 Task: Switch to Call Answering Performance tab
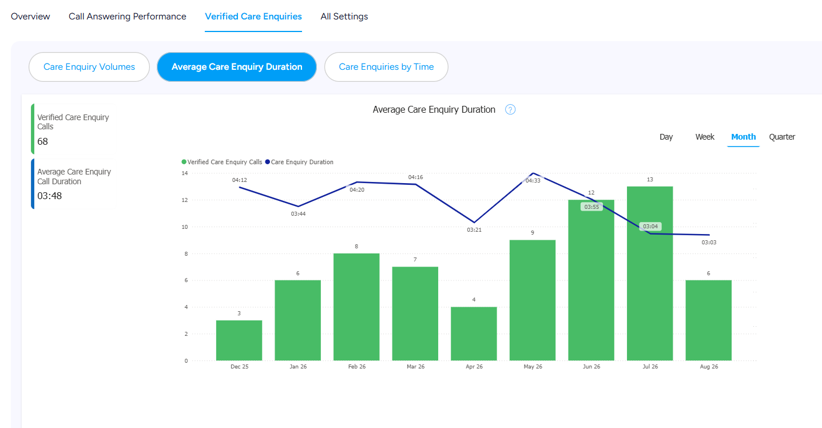[x=127, y=16]
